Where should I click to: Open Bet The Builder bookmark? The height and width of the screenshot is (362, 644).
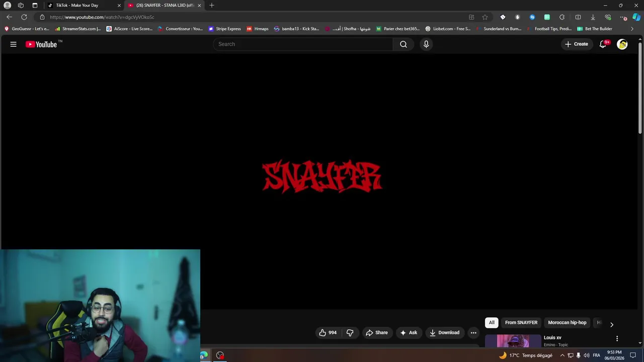coord(595,29)
